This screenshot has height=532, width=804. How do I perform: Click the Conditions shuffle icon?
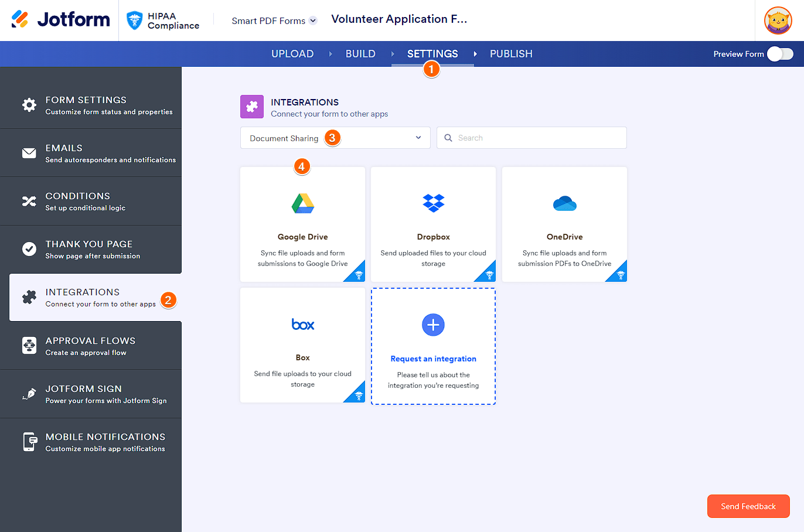pyautogui.click(x=29, y=201)
